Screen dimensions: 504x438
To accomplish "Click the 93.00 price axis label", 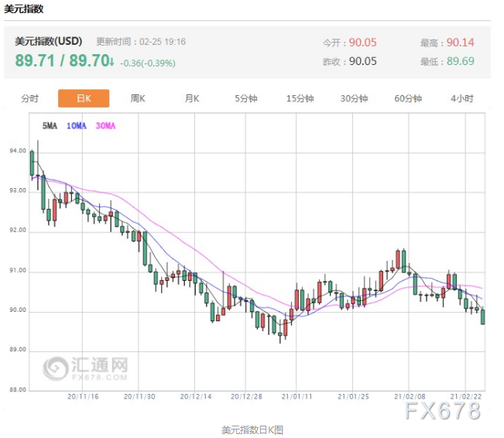I will [18, 190].
